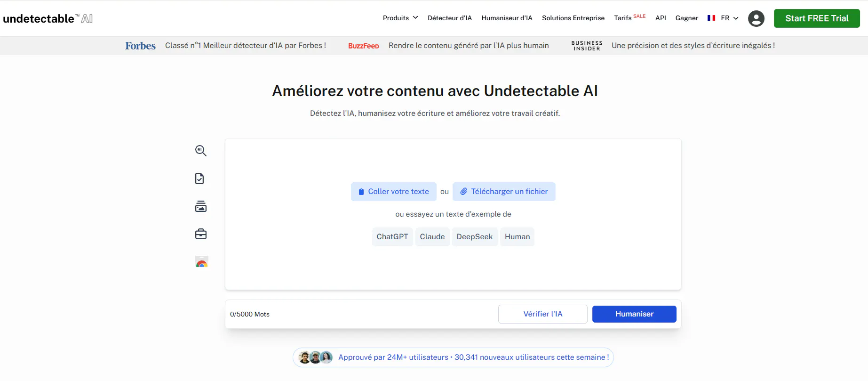Click the undetectable AI logo

click(x=48, y=18)
